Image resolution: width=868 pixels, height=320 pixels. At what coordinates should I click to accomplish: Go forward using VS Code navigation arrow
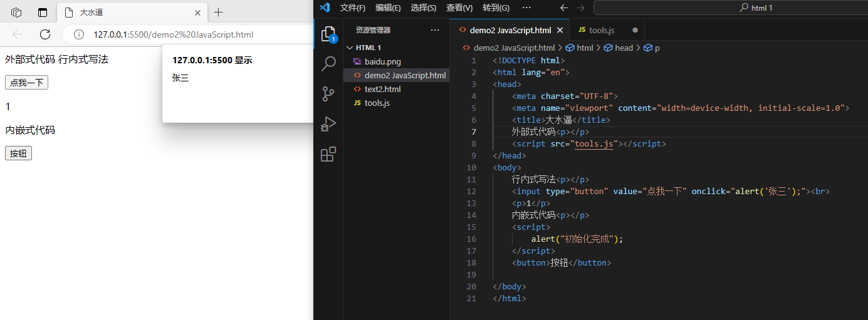pyautogui.click(x=580, y=8)
